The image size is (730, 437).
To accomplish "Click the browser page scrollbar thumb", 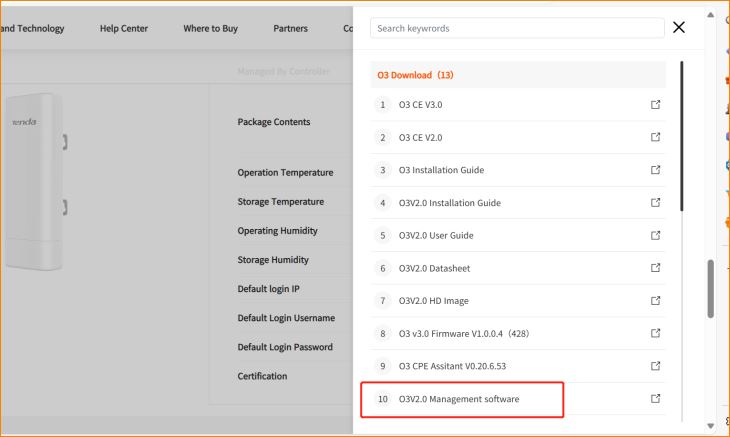I will [711, 288].
